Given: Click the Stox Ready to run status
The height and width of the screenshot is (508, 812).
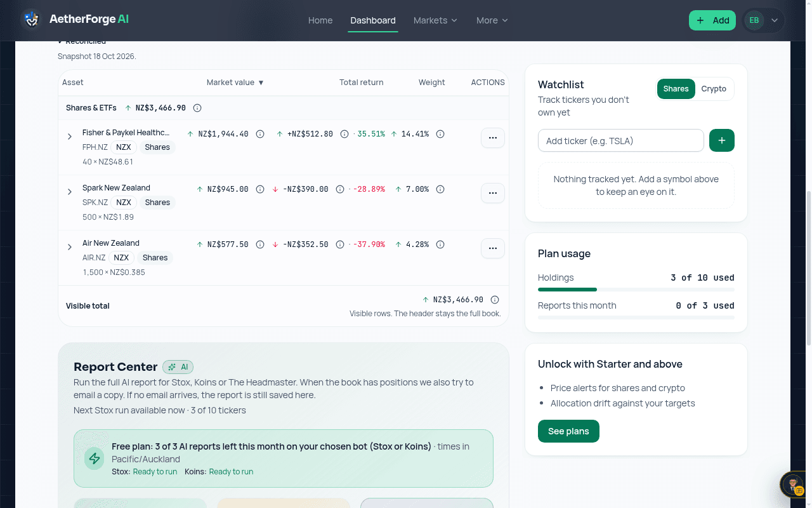Looking at the screenshot, I should [x=155, y=472].
